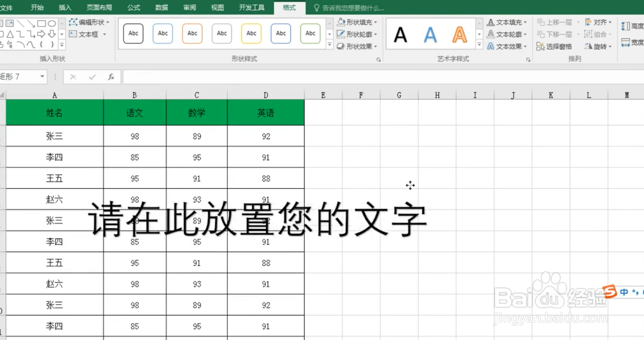Select column E header
The image size is (644, 340).
[x=323, y=95]
